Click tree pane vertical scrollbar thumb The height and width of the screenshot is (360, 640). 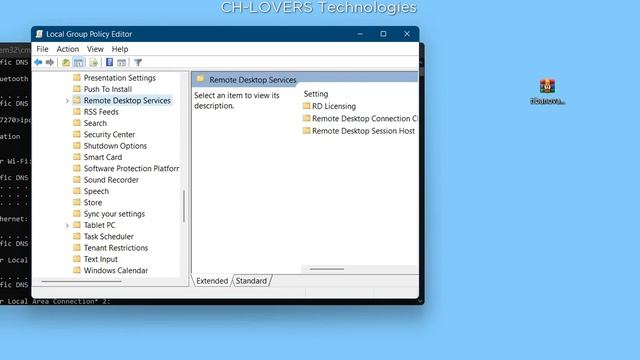coord(184,206)
